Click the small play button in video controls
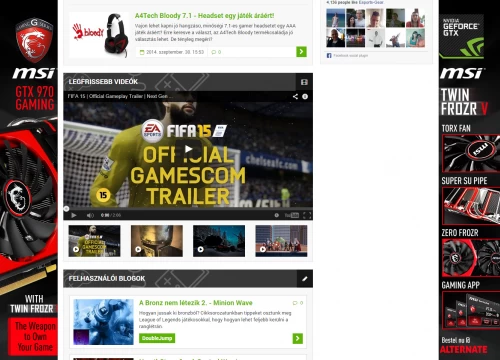The width and height of the screenshot is (500, 360). [x=74, y=215]
